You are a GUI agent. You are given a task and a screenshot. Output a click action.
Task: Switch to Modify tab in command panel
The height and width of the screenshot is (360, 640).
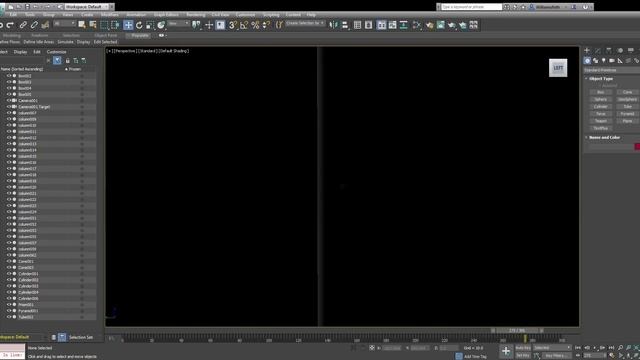pyautogui.click(x=598, y=51)
